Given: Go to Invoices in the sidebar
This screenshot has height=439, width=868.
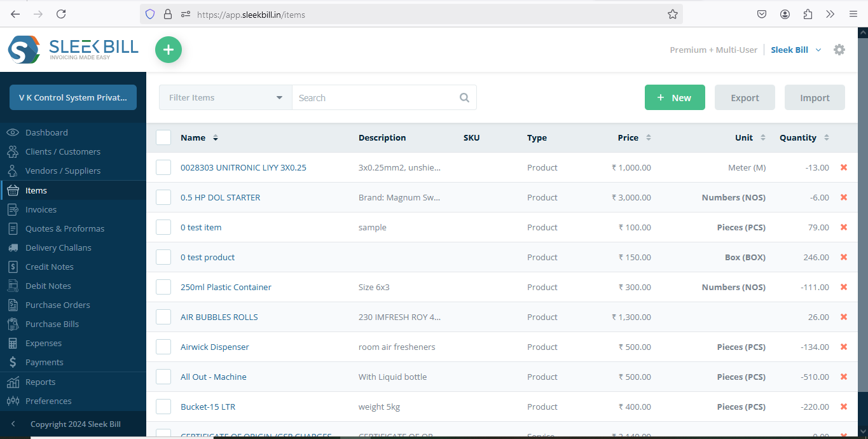Looking at the screenshot, I should 41,209.
